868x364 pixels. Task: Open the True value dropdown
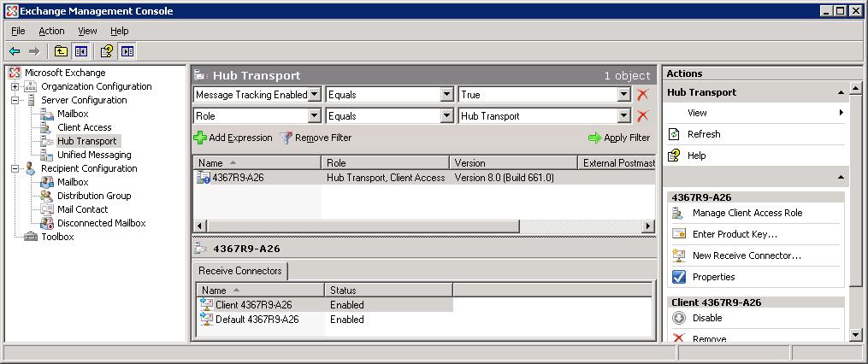click(x=624, y=95)
